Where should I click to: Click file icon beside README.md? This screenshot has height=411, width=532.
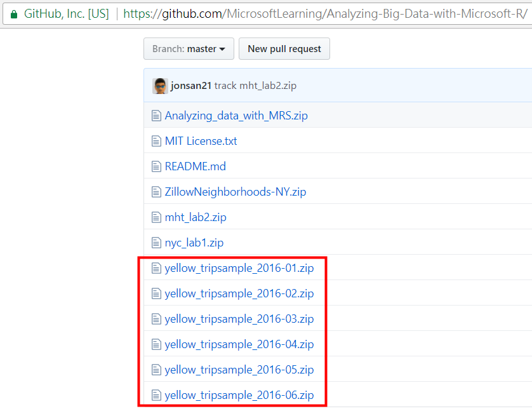pos(156,166)
